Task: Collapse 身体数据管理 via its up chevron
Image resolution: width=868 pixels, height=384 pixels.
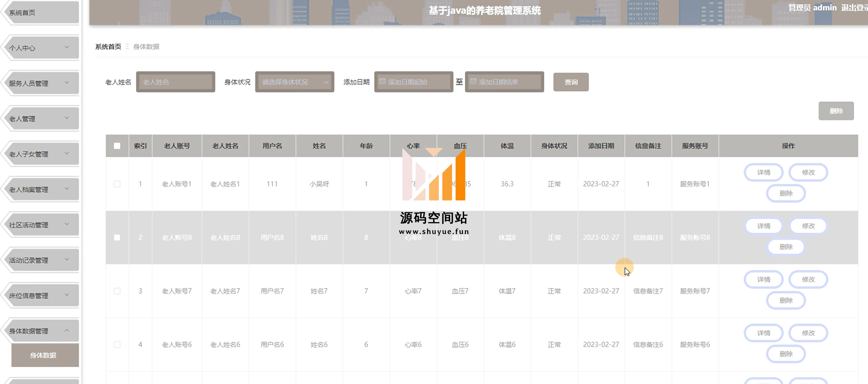Action: 67,330
